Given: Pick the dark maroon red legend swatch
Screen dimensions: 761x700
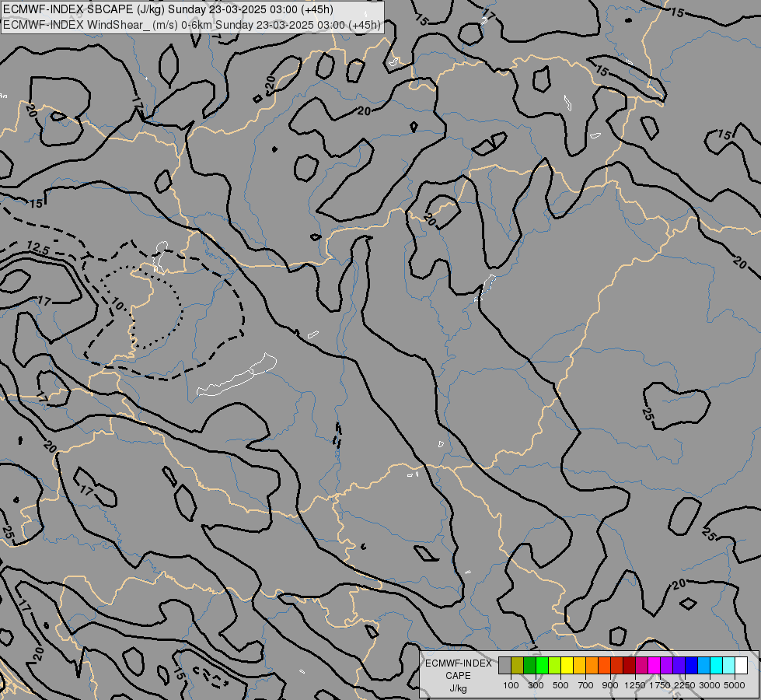Looking at the screenshot, I should pos(630,665).
